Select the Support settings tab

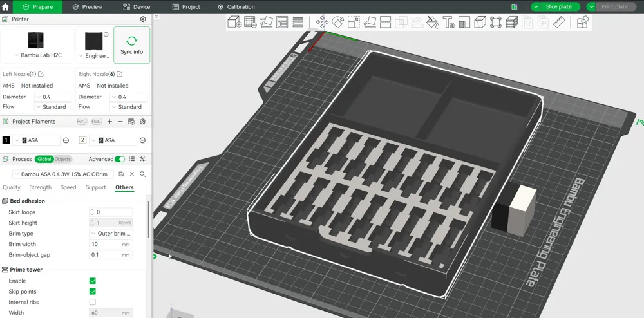coord(96,187)
